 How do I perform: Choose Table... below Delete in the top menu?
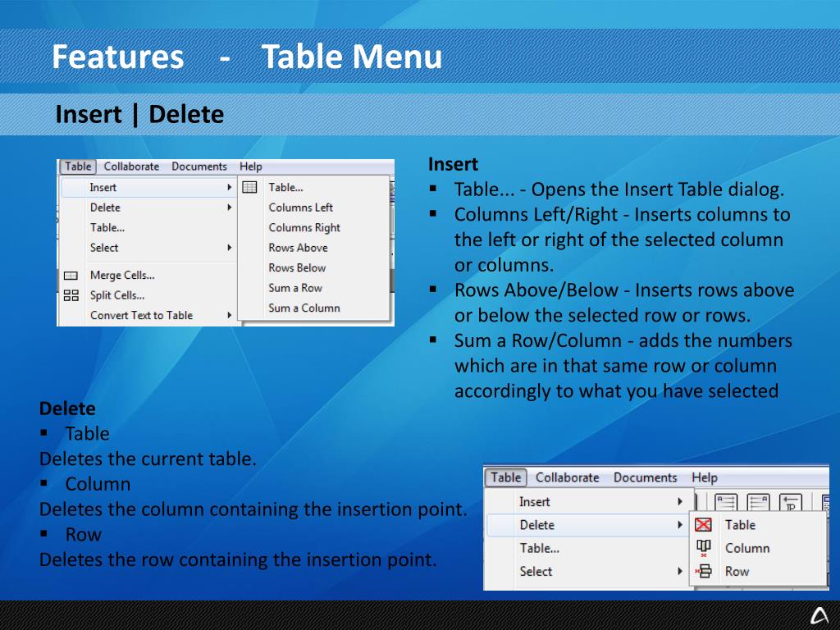pos(148,228)
